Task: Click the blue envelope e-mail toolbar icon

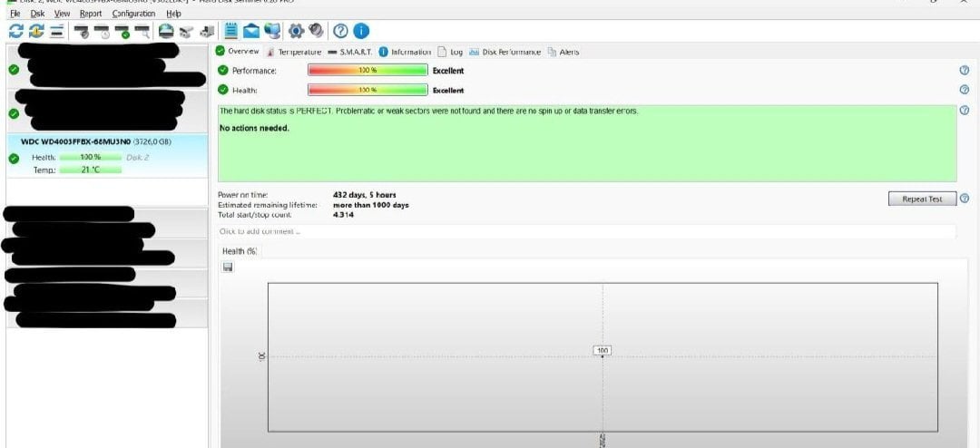Action: tap(251, 31)
